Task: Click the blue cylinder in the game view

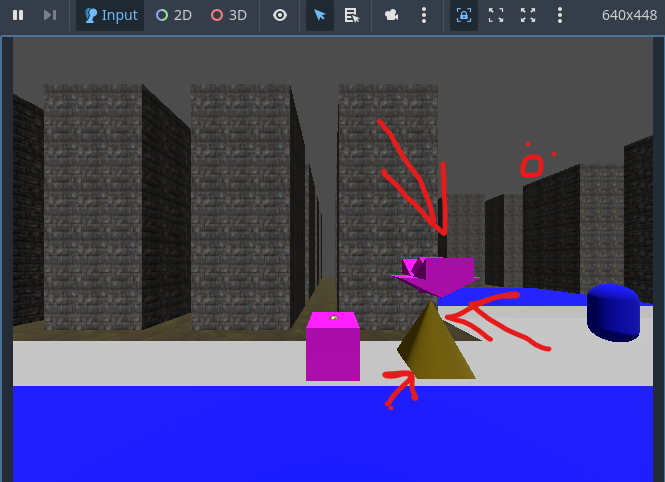Action: coord(613,313)
